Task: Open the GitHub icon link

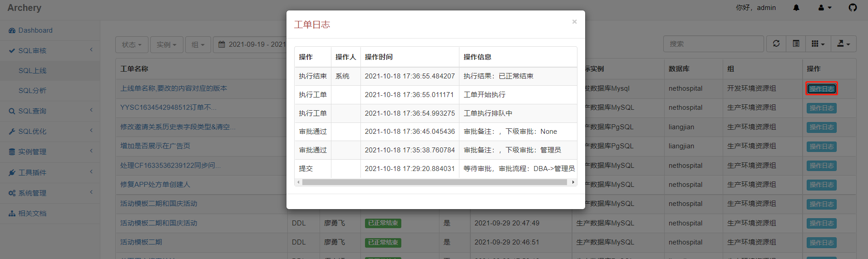Action: 853,8
